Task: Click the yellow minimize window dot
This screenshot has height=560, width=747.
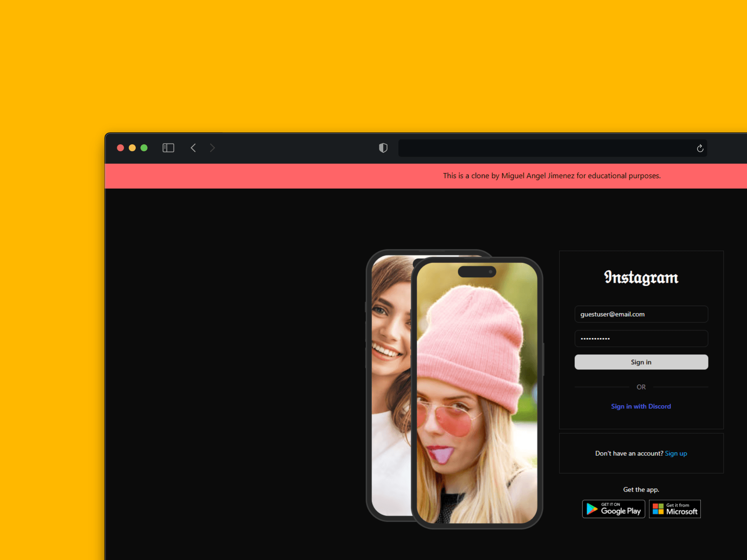Action: pos(132,148)
